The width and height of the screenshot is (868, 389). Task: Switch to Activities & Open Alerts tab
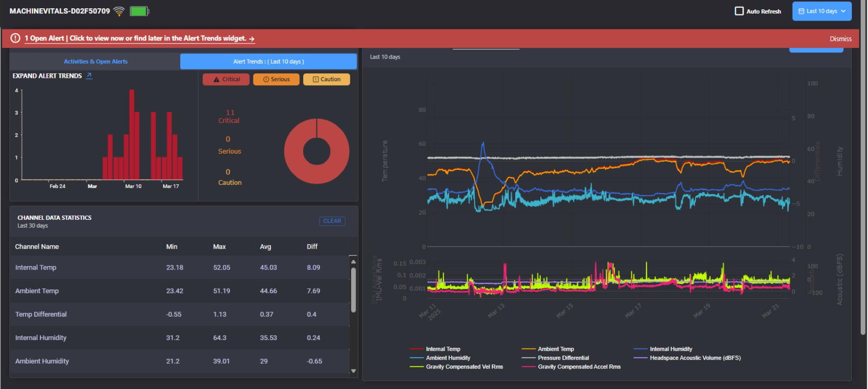pos(96,62)
